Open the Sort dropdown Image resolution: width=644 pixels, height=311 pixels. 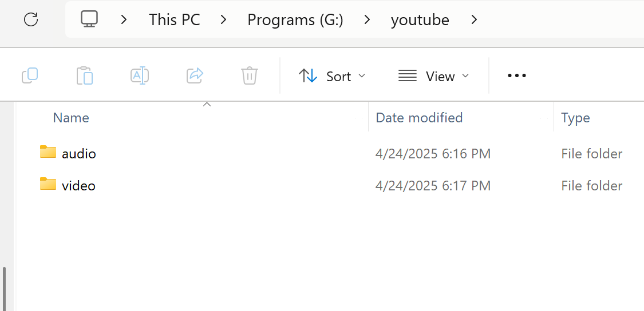tap(332, 76)
